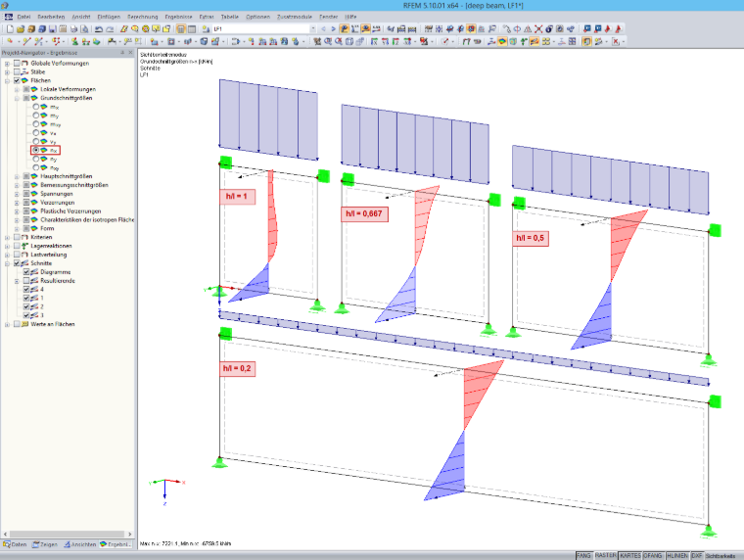744x560 pixels.
Task: Open the Berechnung menu
Action: click(x=142, y=17)
